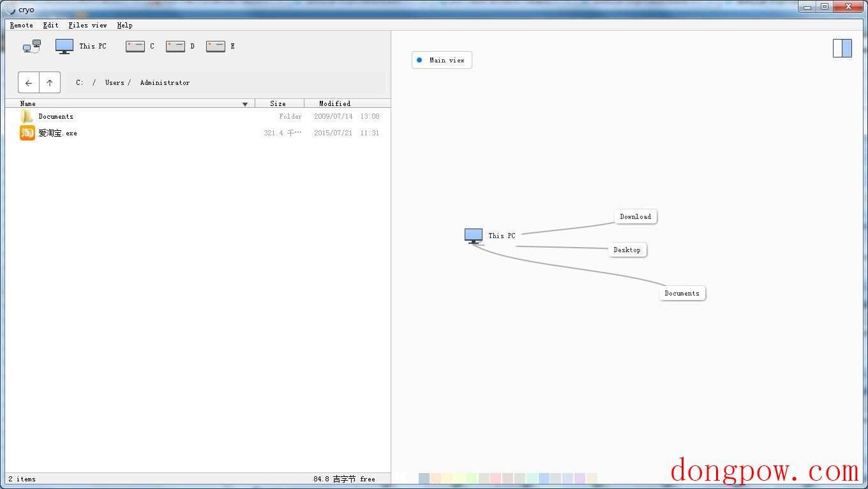Pick the pink color swatch

click(x=495, y=478)
